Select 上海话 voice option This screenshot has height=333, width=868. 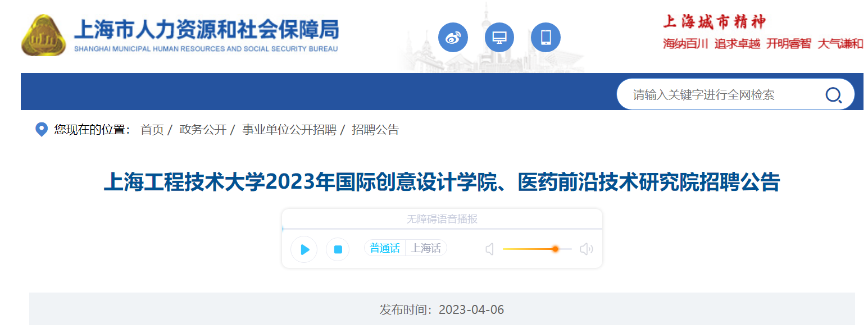pos(425,248)
